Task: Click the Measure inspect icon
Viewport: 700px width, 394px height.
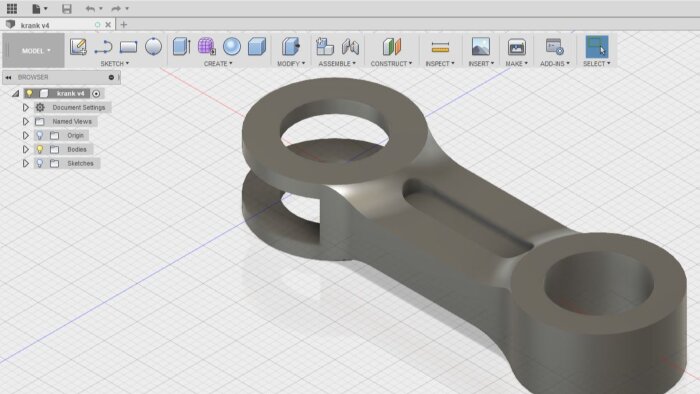Action: (440, 47)
